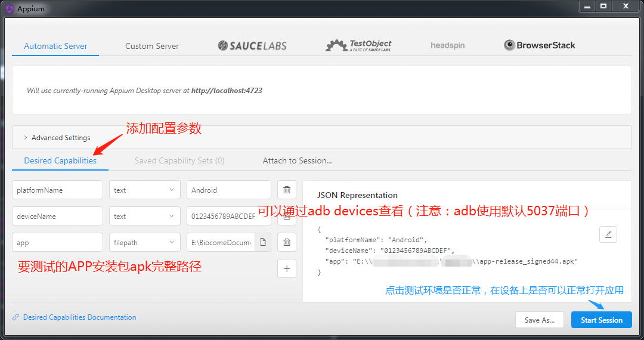Open the Sauce Labs server tab
Viewport: 644px width, 340px height.
(252, 45)
